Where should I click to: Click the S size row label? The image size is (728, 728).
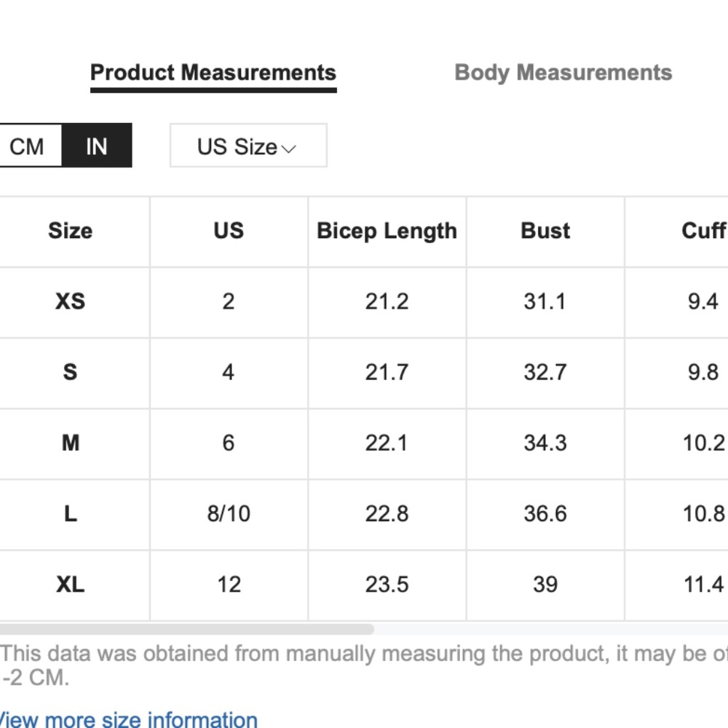[x=70, y=372]
